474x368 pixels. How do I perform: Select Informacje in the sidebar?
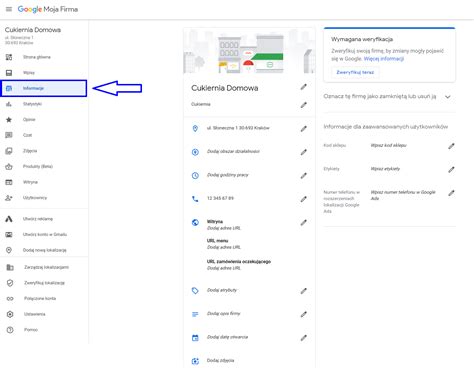click(x=44, y=88)
